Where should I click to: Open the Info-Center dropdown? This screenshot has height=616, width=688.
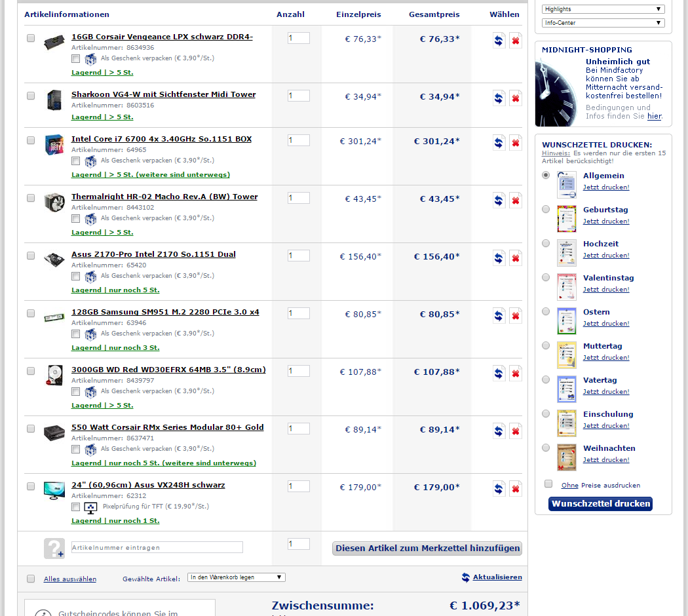[603, 23]
